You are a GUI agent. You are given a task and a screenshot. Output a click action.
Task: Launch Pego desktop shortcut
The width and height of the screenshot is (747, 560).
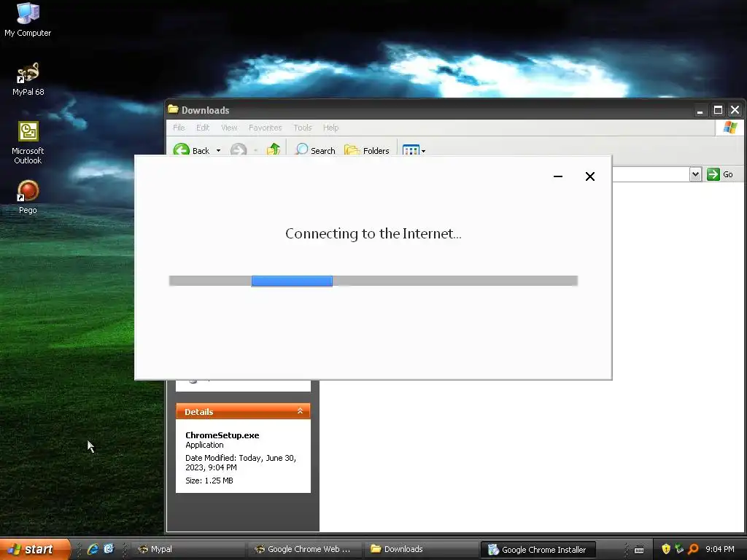28,197
